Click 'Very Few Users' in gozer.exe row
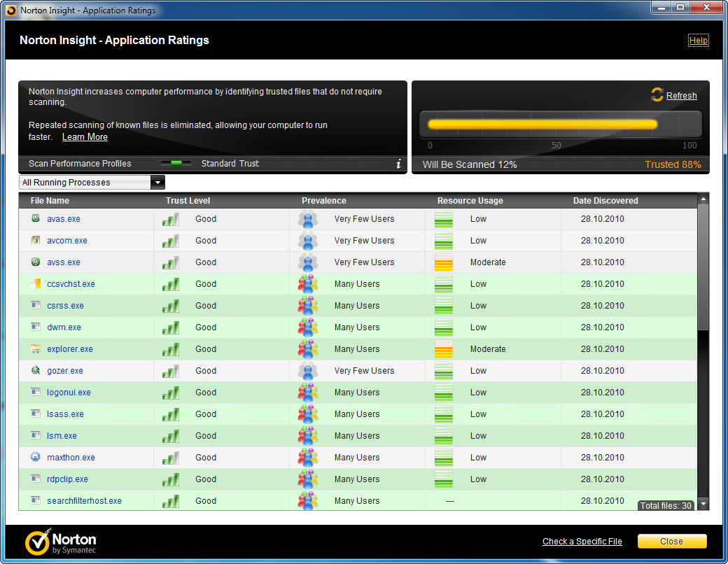Image resolution: width=728 pixels, height=564 pixels. point(365,370)
